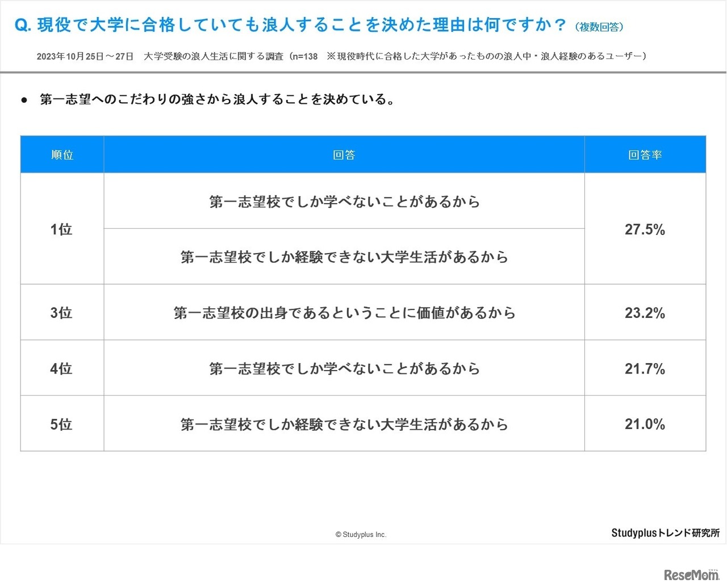Click the 21.0% response rate cell

click(645, 424)
